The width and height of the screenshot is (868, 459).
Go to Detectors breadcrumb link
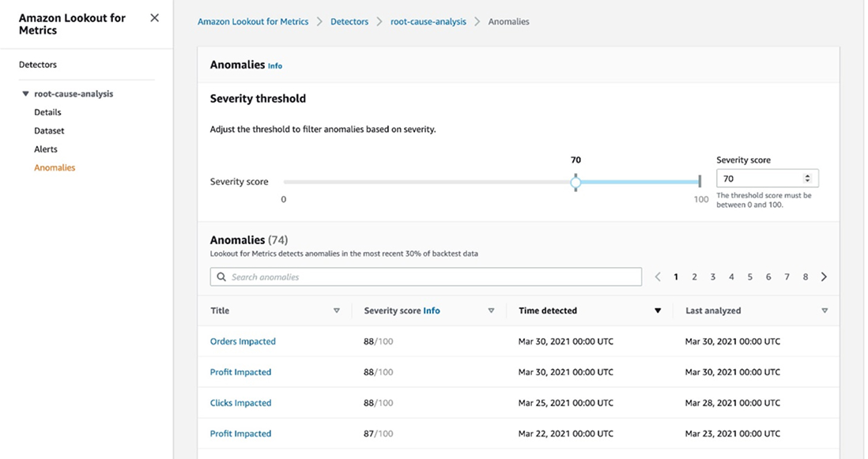pyautogui.click(x=349, y=21)
